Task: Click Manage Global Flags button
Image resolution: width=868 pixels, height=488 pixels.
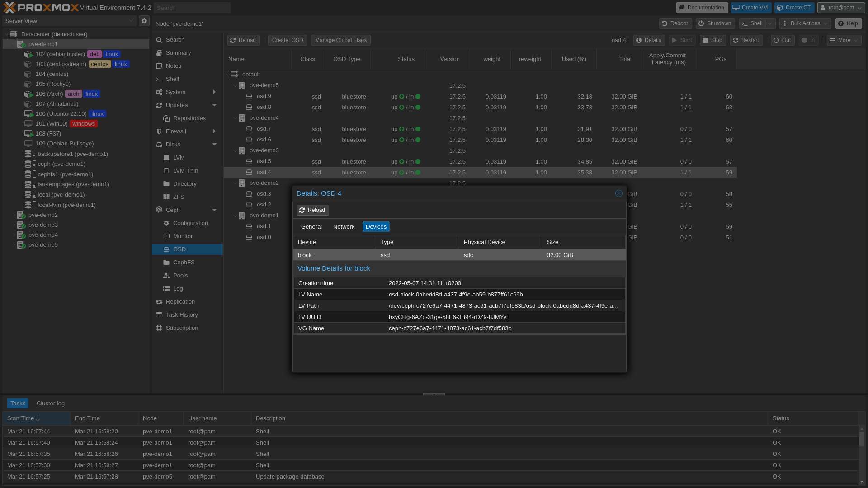Action: pos(340,40)
